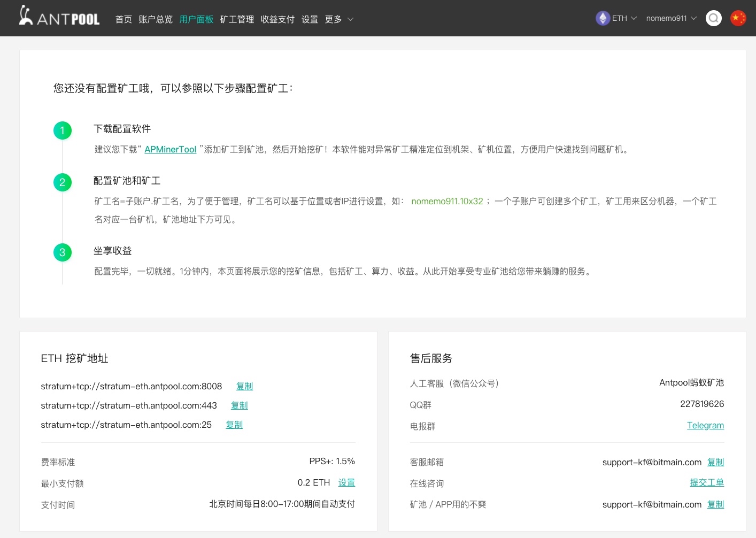The image size is (756, 538).
Task: Click the Antpool蚂蚁矿池 WeChat account name
Action: pyautogui.click(x=691, y=382)
